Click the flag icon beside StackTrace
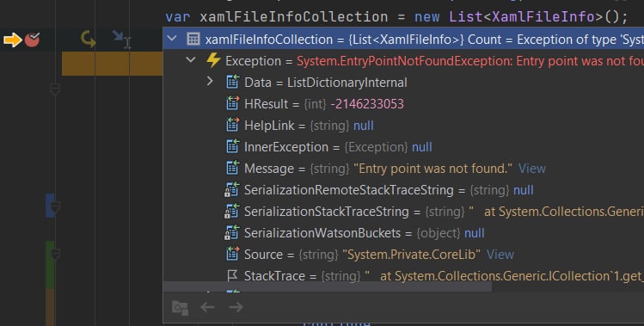Viewport: 644px width, 326px height. pos(232,275)
